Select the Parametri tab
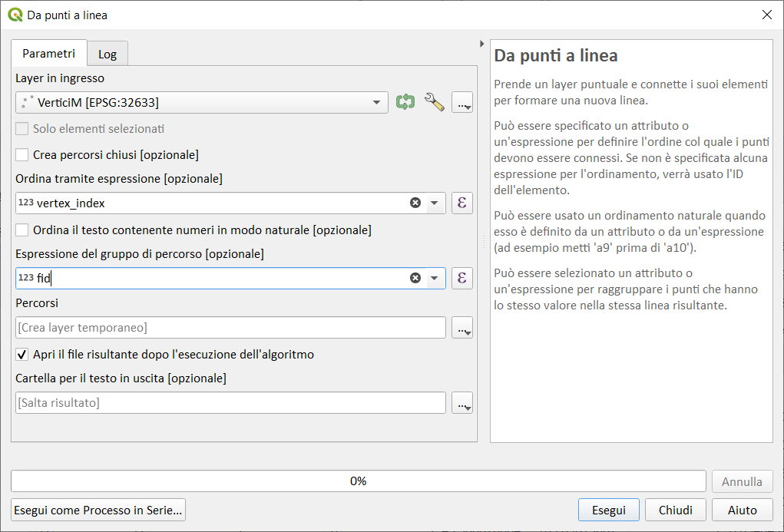Viewport: 784px width, 532px height. point(49,54)
